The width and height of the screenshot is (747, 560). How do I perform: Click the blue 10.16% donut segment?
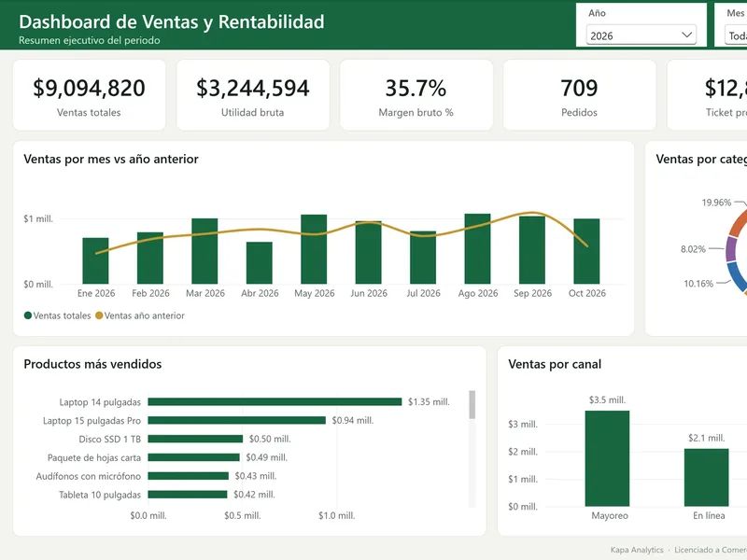pyautogui.click(x=738, y=276)
